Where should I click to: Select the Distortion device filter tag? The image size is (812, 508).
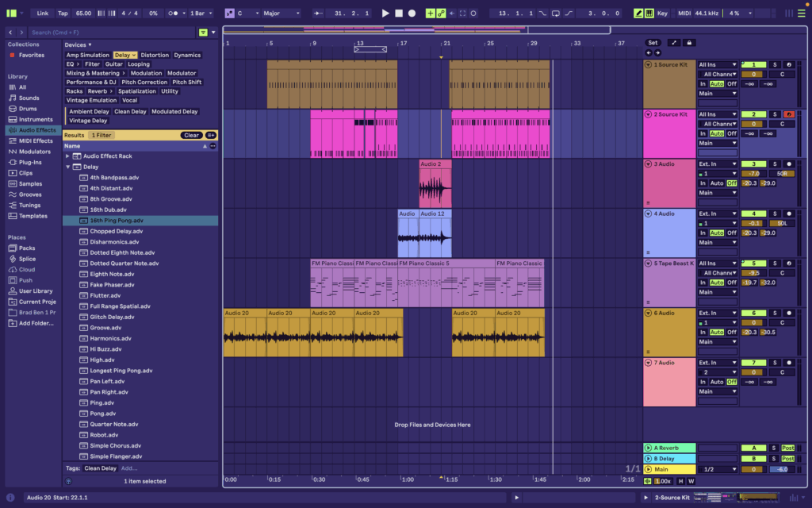point(155,56)
